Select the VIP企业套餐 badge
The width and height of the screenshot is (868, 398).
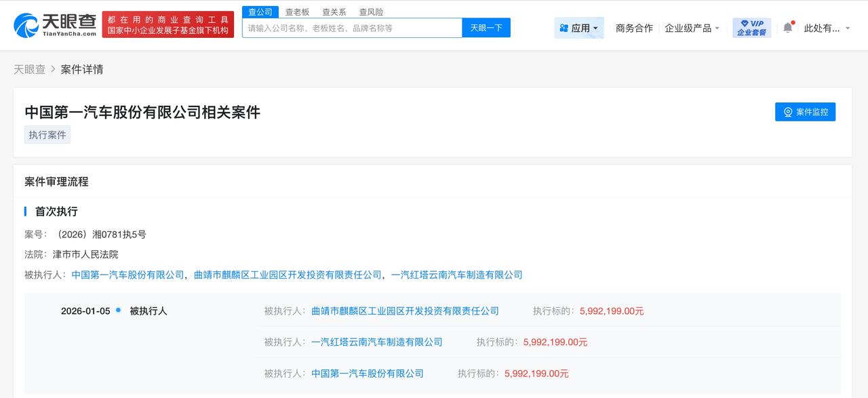point(750,26)
